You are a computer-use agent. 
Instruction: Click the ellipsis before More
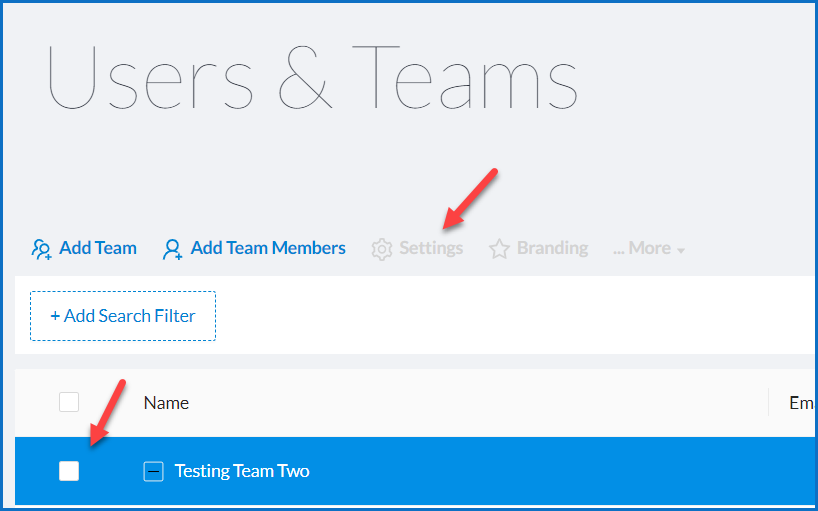click(x=619, y=249)
